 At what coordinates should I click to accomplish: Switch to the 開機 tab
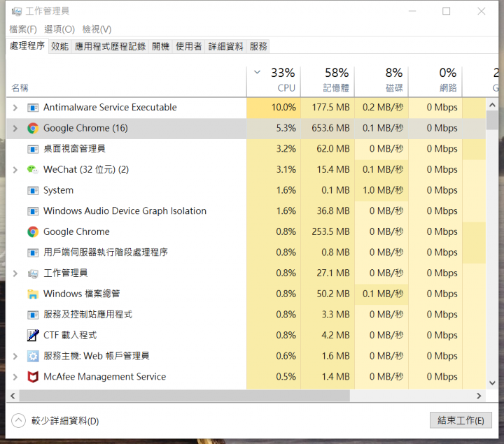coord(161,47)
